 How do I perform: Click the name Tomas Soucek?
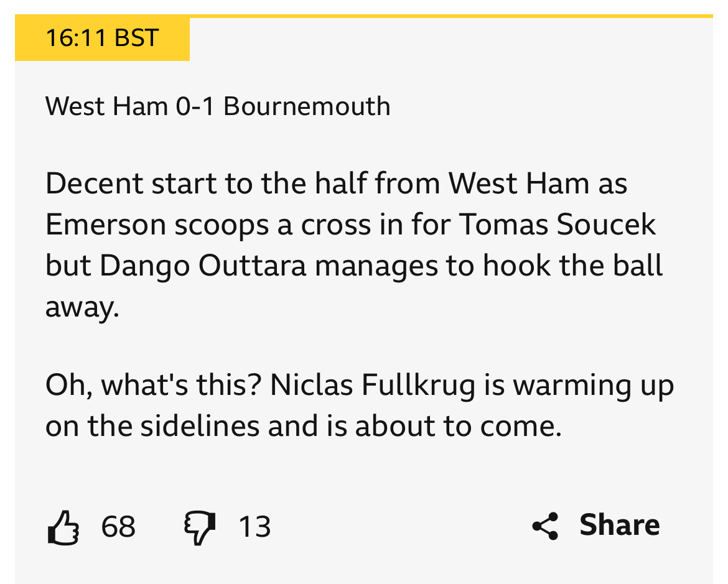[x=558, y=225]
